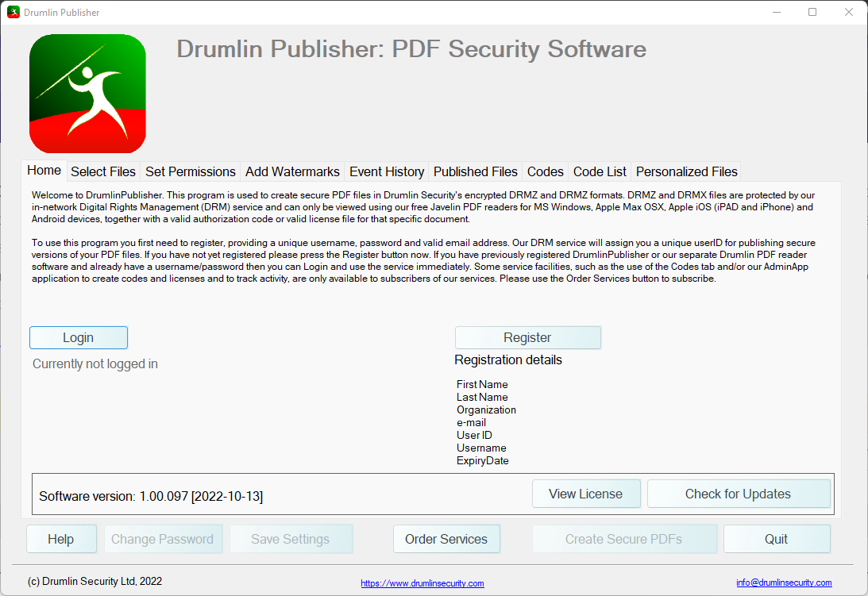Visit the drumlinsecurity.com website link
The height and width of the screenshot is (596, 868).
click(422, 583)
